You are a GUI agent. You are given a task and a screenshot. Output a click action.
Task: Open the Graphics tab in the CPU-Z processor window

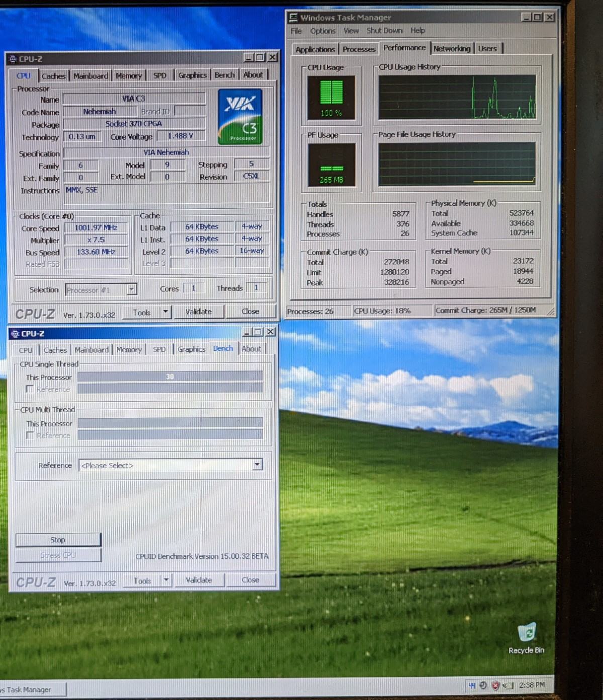[x=192, y=75]
